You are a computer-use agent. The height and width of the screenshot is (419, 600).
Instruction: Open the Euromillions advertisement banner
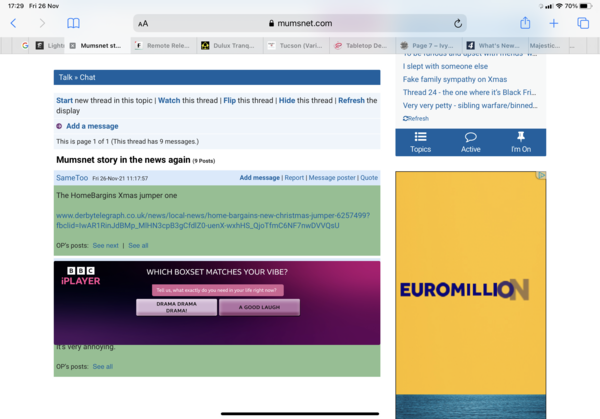470,290
